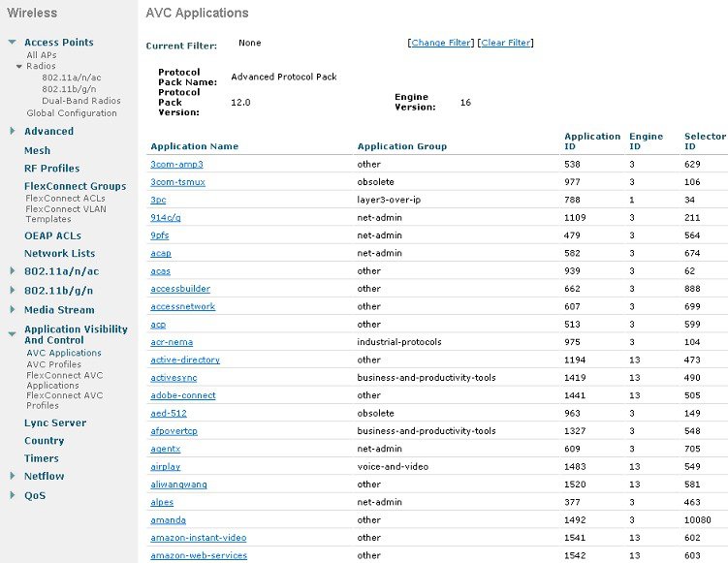Open Global Configuration item
This screenshot has height=563, width=728.
pos(72,113)
